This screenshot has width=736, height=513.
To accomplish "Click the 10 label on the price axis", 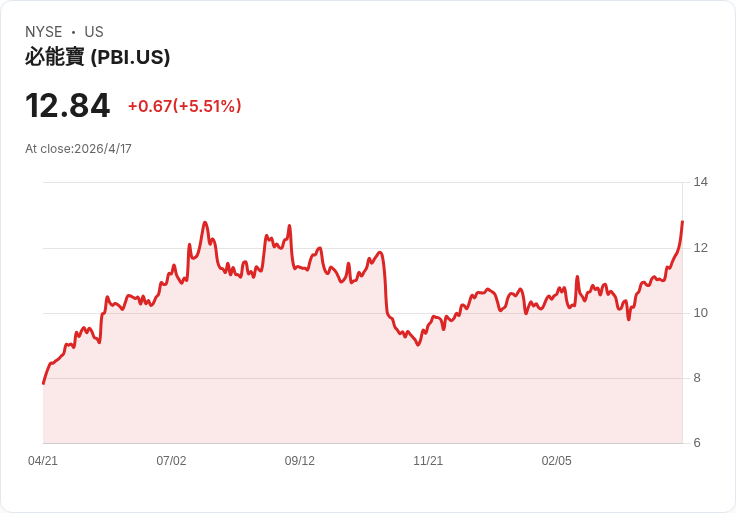I will pos(700,313).
